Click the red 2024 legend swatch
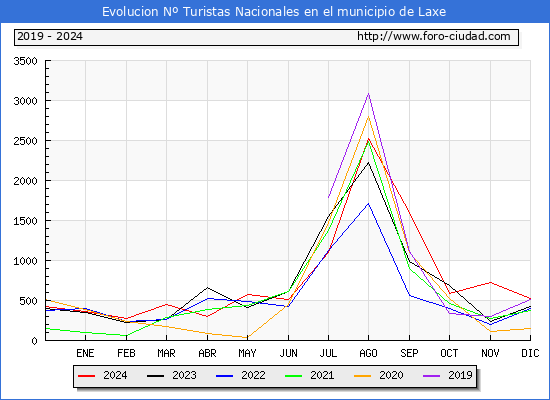 click(86, 376)
